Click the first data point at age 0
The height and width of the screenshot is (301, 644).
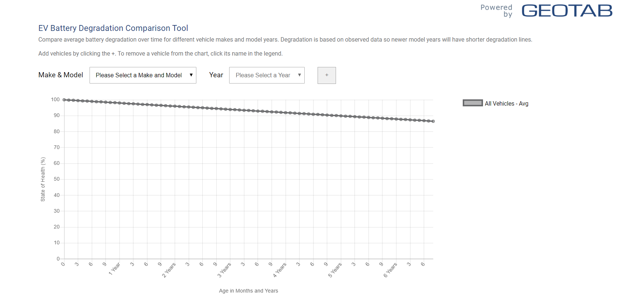(64, 99)
